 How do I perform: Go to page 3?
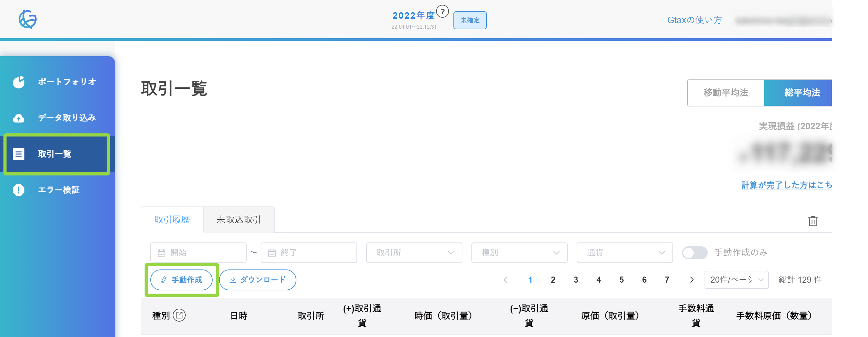[x=576, y=280]
